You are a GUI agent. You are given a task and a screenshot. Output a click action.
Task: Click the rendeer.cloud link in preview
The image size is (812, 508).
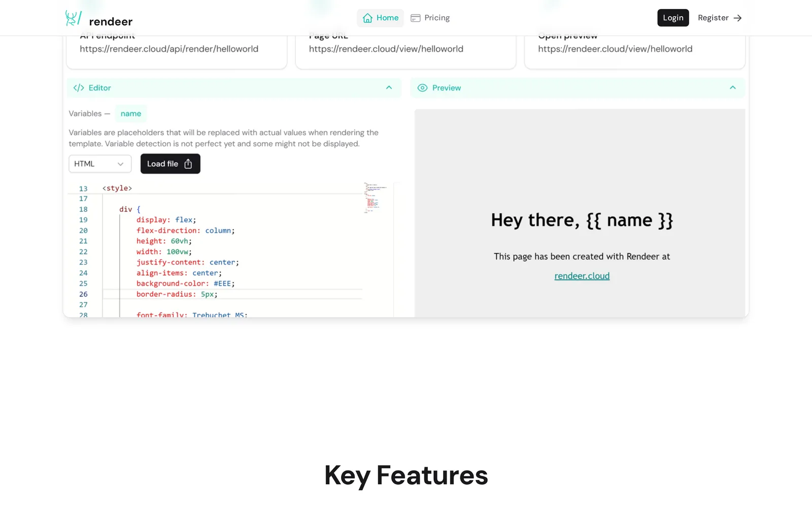point(582,276)
